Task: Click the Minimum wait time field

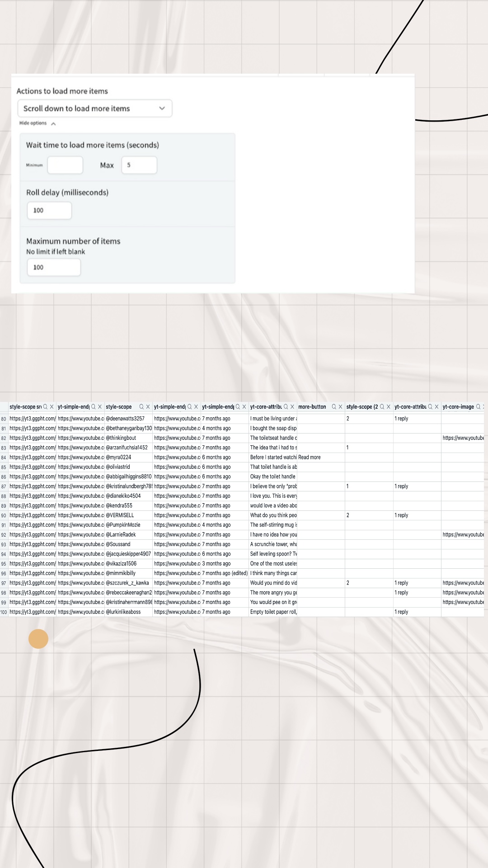Action: (x=65, y=165)
